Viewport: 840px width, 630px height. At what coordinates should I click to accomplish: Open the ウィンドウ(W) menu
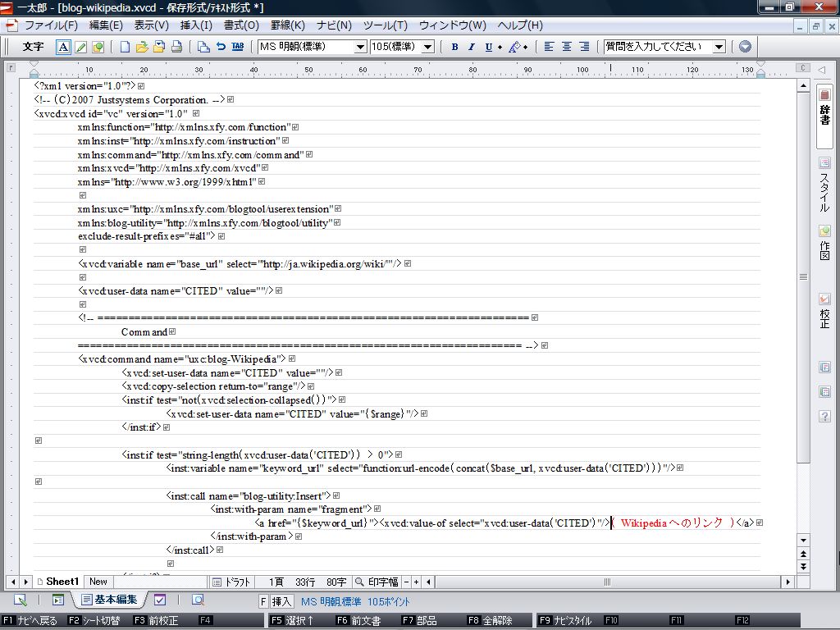click(453, 25)
